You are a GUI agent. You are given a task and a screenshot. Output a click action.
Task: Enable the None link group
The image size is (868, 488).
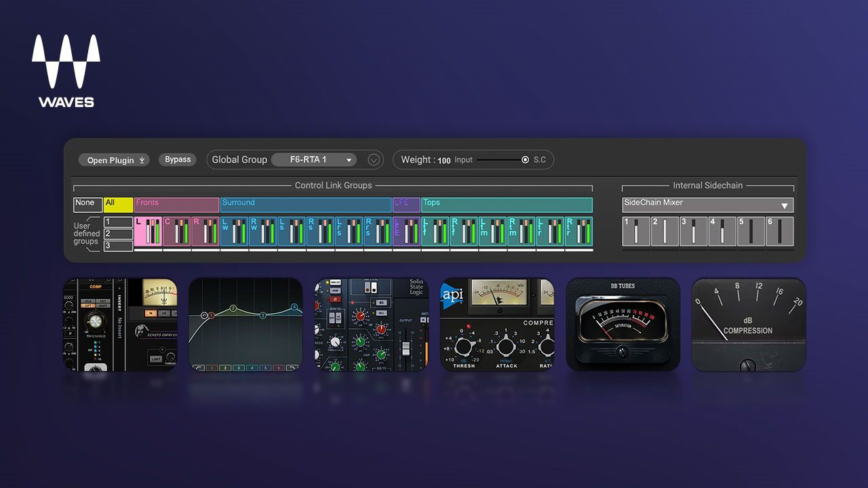click(x=87, y=204)
